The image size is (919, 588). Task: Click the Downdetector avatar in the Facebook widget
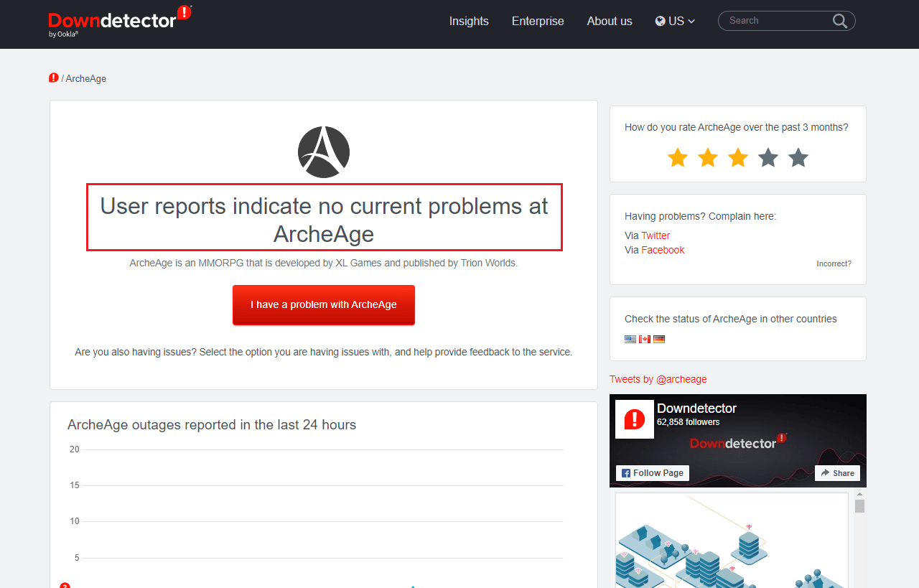coord(635,419)
